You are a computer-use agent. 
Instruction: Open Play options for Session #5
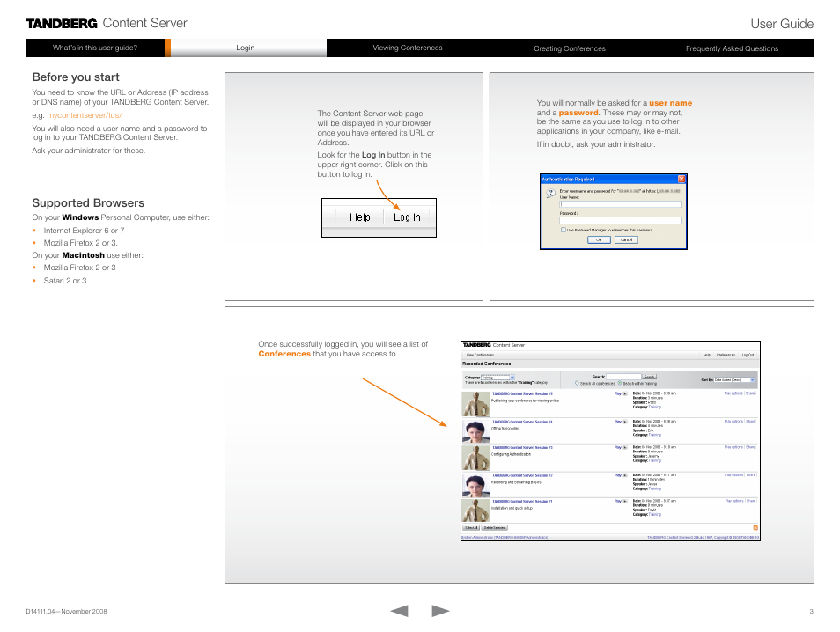733,393
